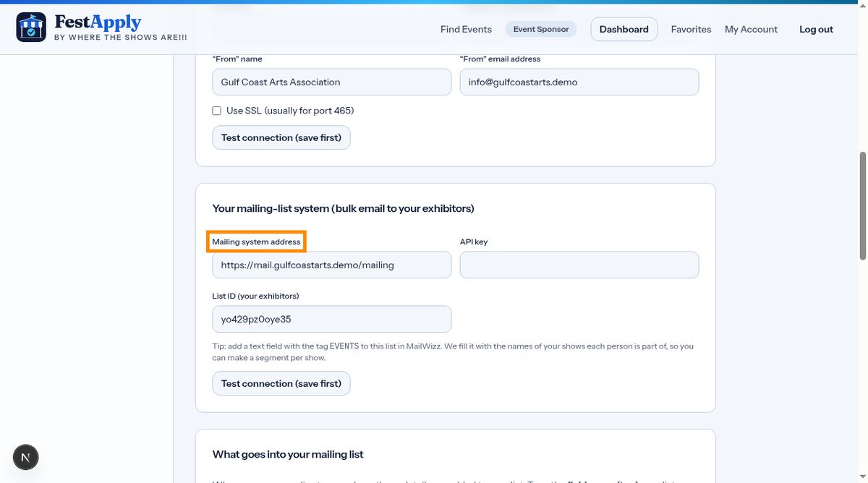The width and height of the screenshot is (868, 483).
Task: Click the FestApply storefront logo icon
Action: (31, 27)
